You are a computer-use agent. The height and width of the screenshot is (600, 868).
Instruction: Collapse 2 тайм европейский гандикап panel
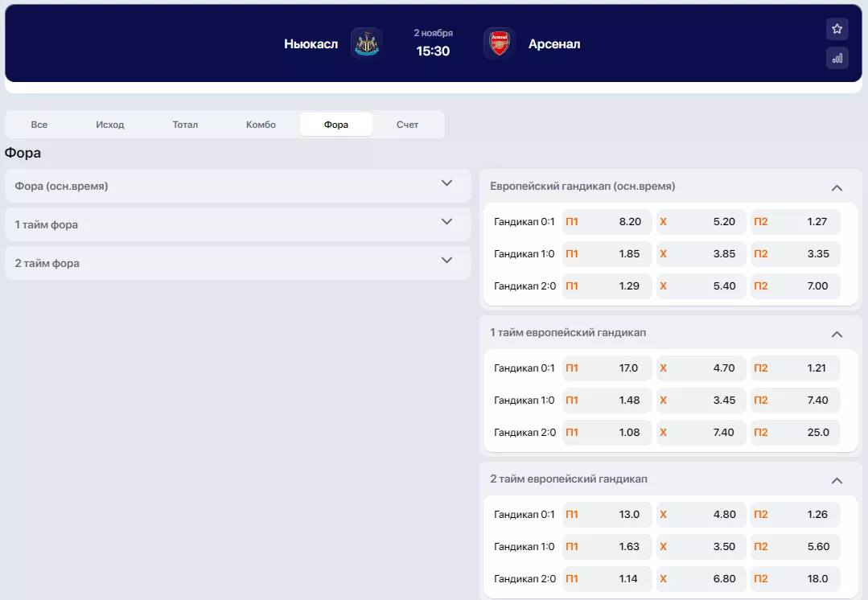pyautogui.click(x=837, y=480)
